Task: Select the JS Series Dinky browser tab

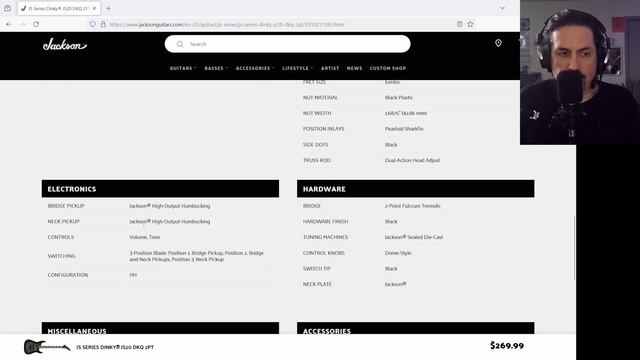Action: click(59, 8)
